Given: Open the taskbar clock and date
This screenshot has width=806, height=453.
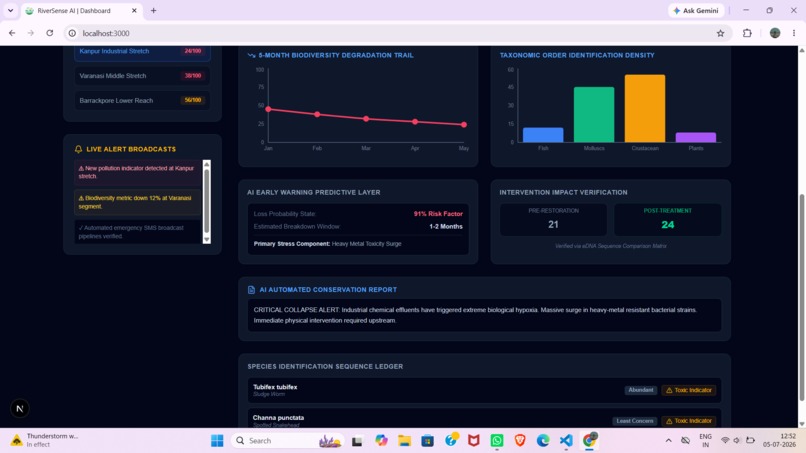Looking at the screenshot, I should pyautogui.click(x=779, y=440).
